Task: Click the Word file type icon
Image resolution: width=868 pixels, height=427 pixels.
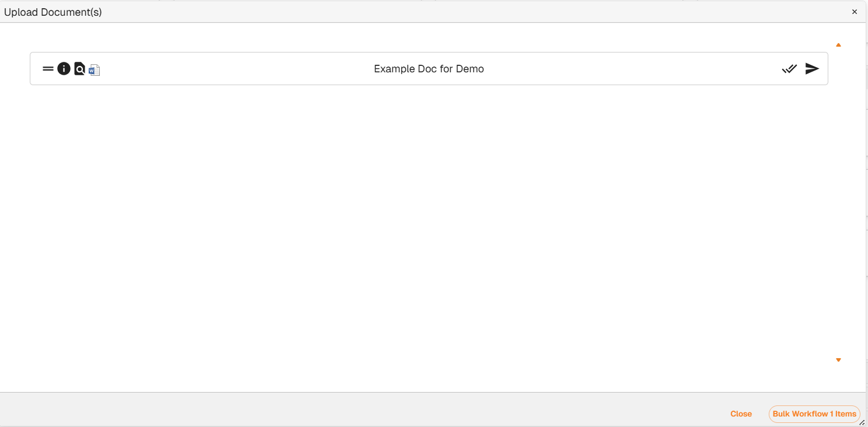Action: pyautogui.click(x=95, y=70)
